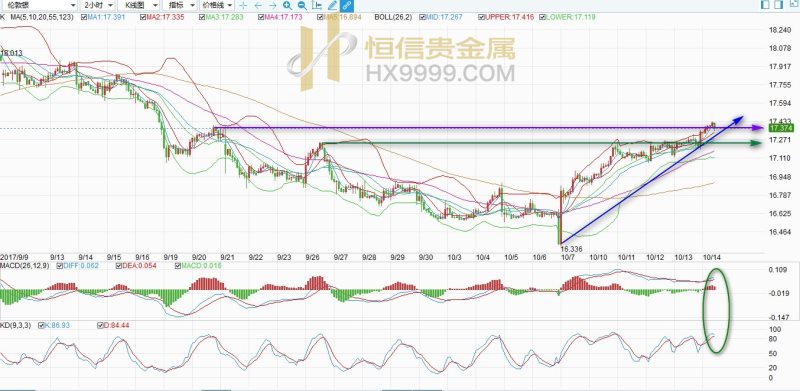Toggle the MA4 17.173 checkbox
Image resolution: width=800 pixels, height=391 pixels.
click(x=261, y=17)
